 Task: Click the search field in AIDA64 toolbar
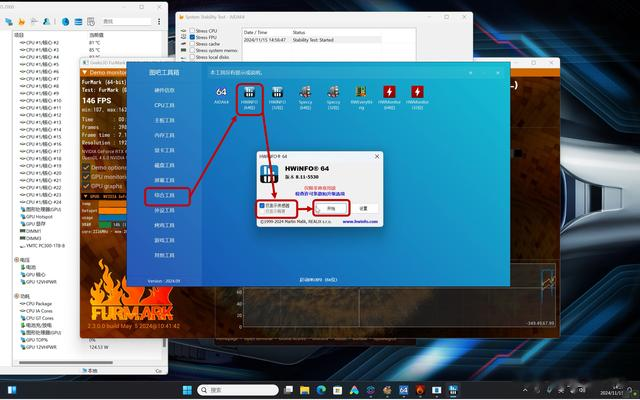coord(127,22)
